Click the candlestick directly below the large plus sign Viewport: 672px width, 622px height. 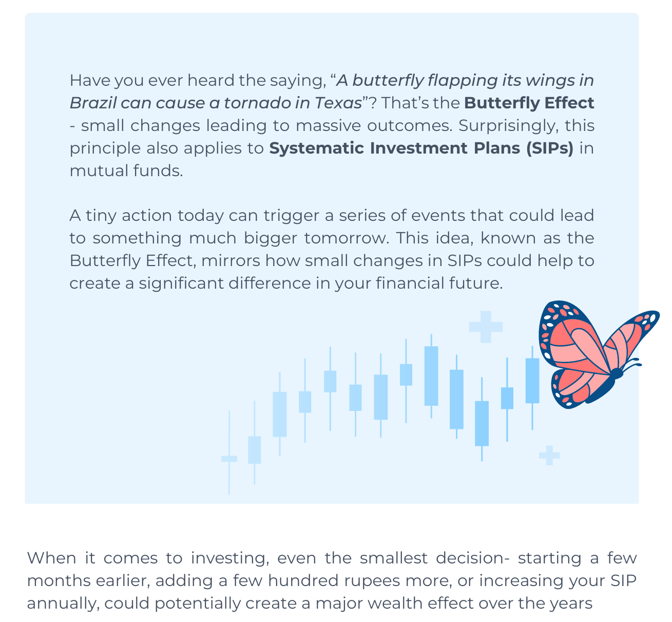[x=482, y=423]
